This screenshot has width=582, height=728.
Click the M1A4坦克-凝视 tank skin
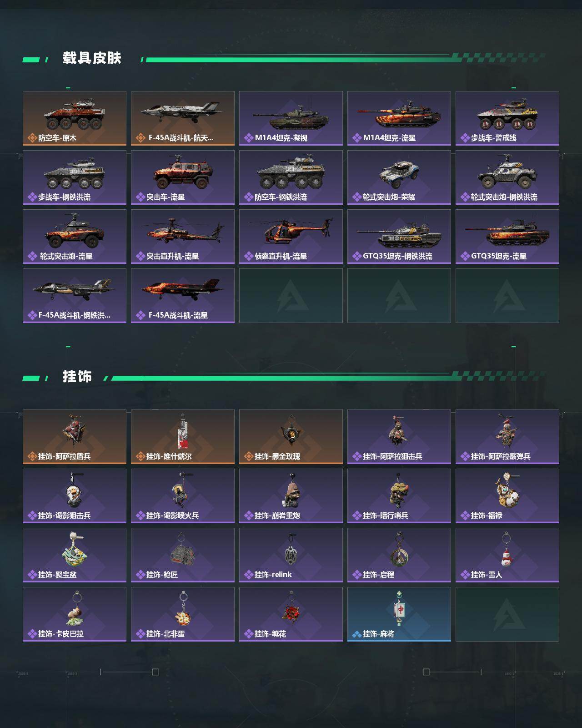pos(291,118)
